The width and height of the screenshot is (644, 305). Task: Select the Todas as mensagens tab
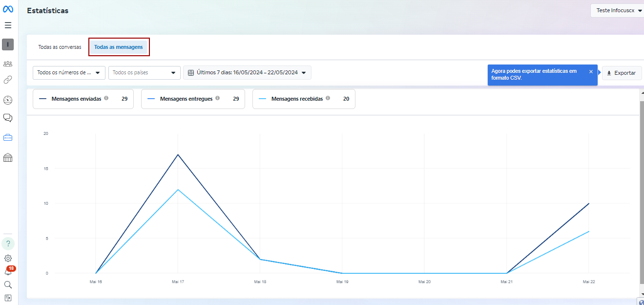[119, 47]
